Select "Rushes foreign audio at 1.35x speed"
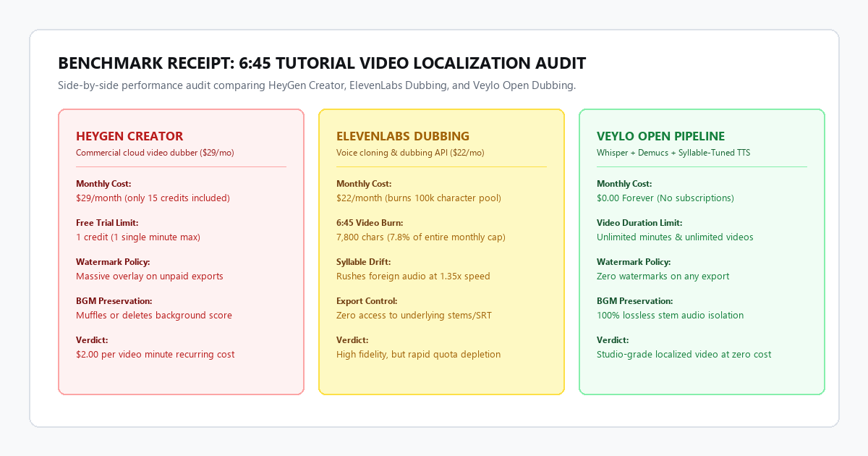Screen dimensions: 868x456 [413, 276]
